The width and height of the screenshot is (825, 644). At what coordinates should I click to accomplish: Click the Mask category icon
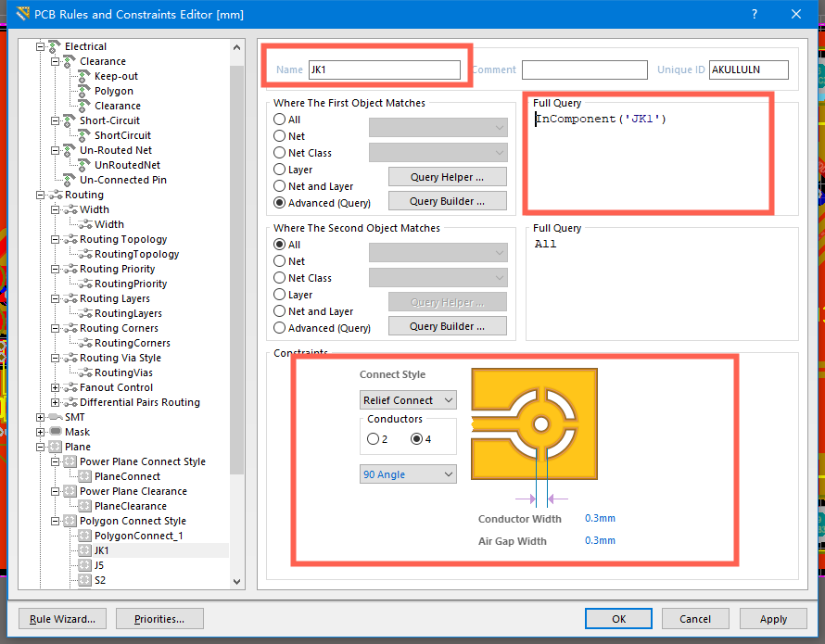point(55,432)
